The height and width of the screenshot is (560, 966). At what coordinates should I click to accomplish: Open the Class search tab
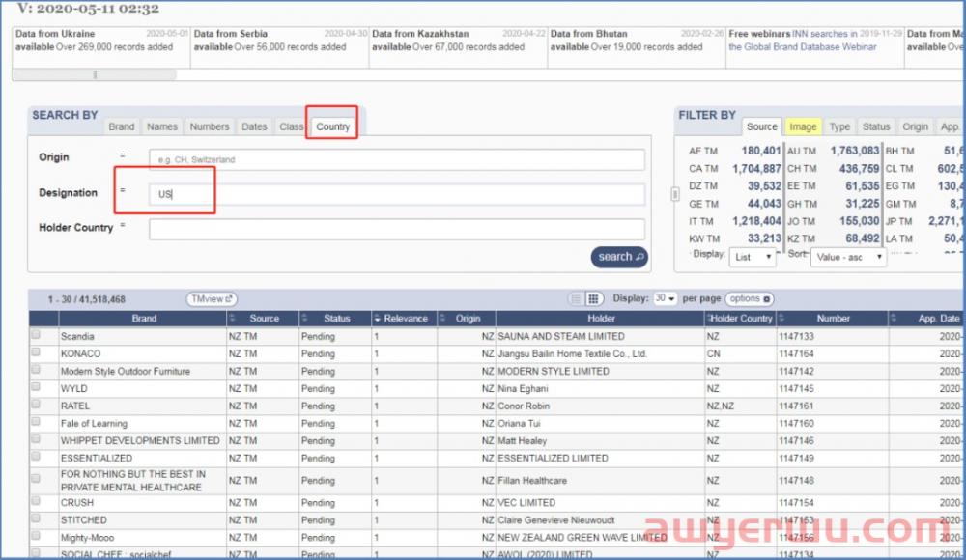click(x=291, y=126)
